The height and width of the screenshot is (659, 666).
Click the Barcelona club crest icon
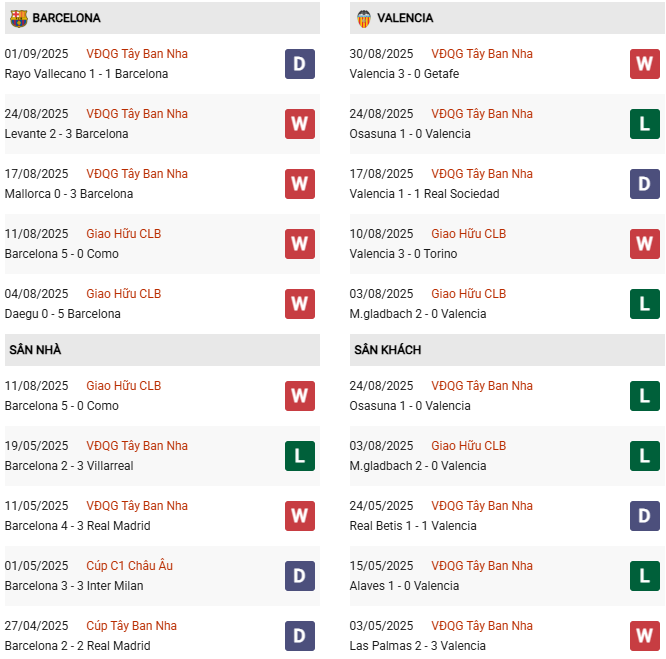[x=18, y=18]
